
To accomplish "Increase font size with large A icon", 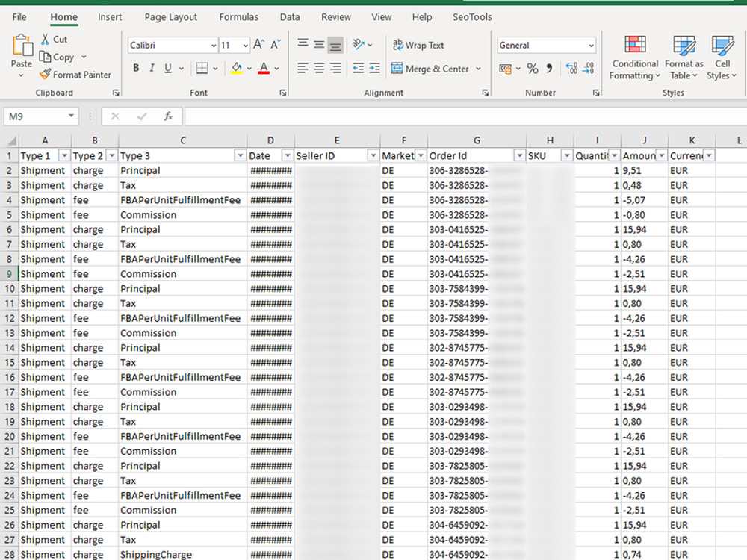I will (258, 45).
